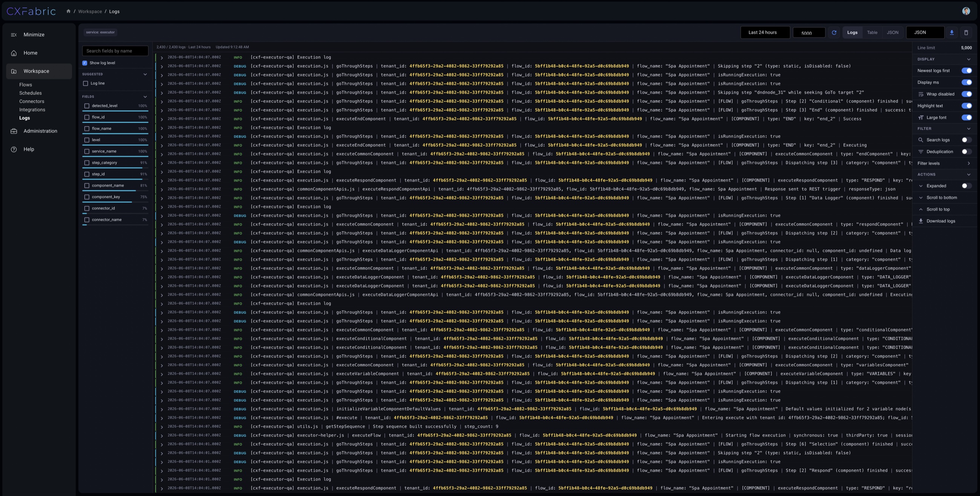
Task: Click the Download logs icon
Action: pyautogui.click(x=921, y=221)
